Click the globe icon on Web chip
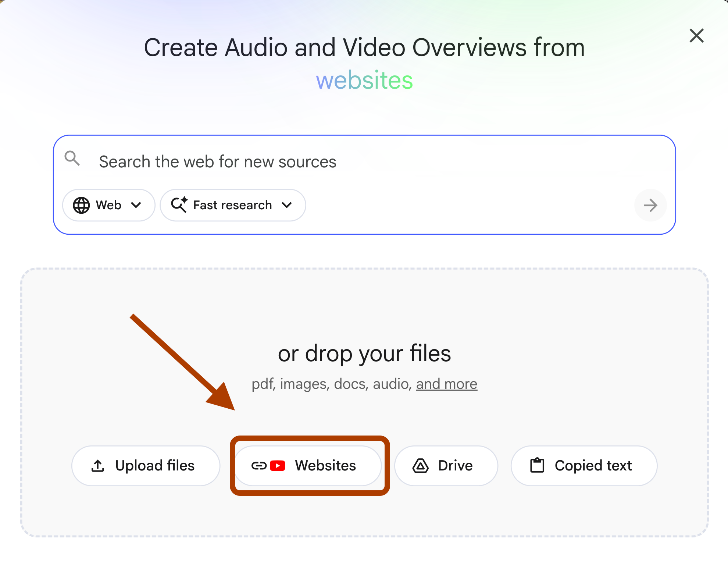This screenshot has width=728, height=565. click(81, 205)
